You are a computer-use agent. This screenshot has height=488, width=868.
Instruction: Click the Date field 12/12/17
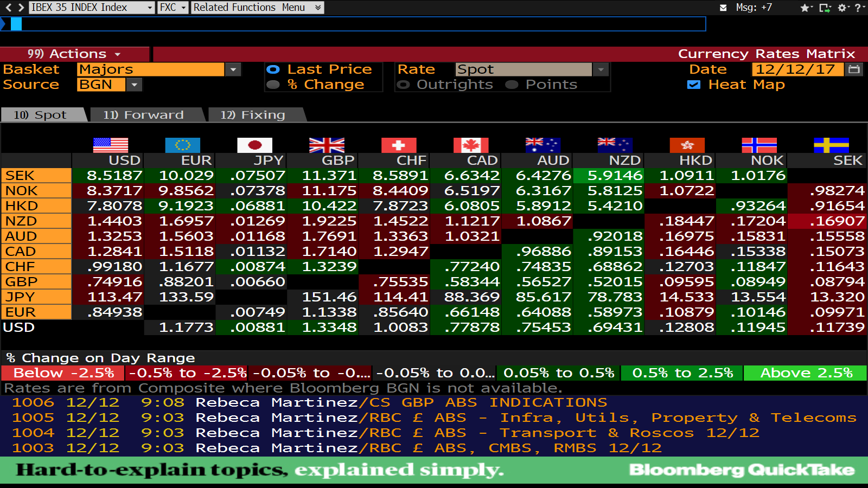pos(797,69)
